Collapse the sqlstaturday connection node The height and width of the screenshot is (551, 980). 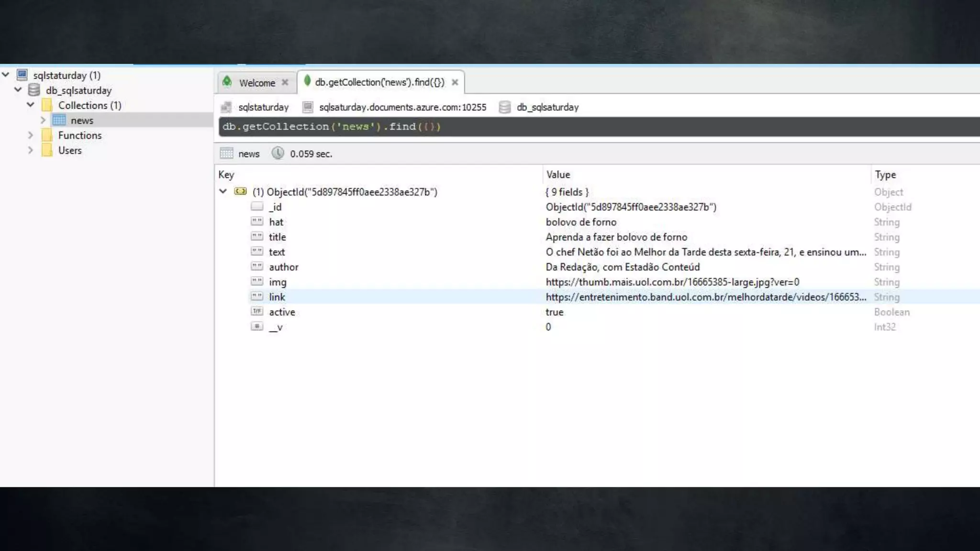[6, 75]
